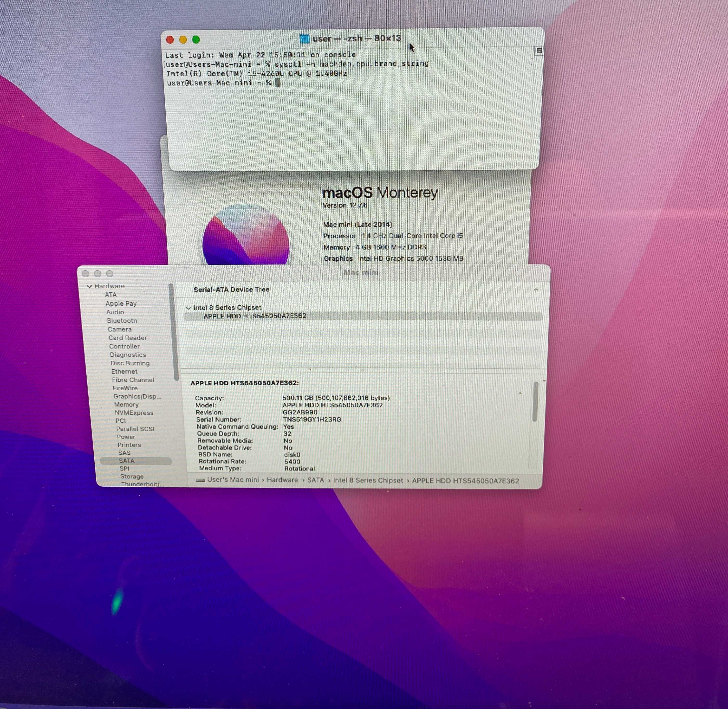Close the Terminal window with red button
Screen dimensions: 728x709
[x=170, y=39]
